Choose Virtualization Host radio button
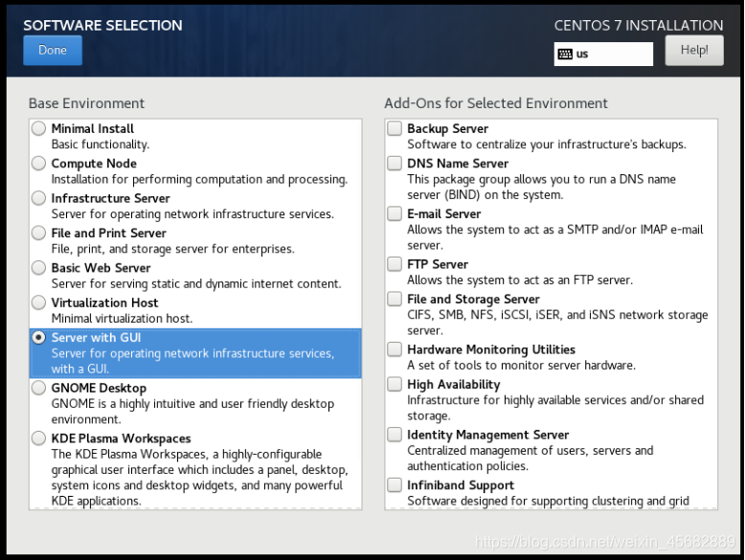This screenshot has height=560, width=745. point(38,302)
